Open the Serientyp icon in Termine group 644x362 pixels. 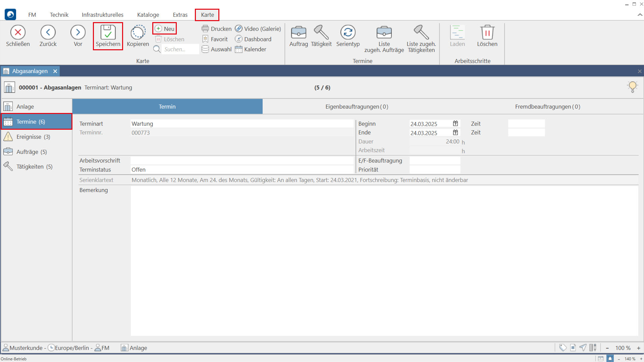(348, 33)
